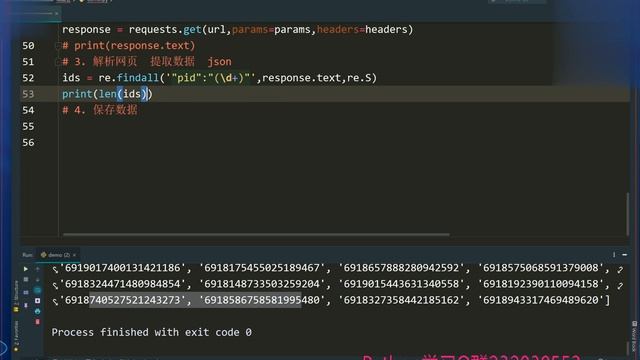Open the Word Book side tab
This screenshot has width=640, height=360.
tap(634, 336)
